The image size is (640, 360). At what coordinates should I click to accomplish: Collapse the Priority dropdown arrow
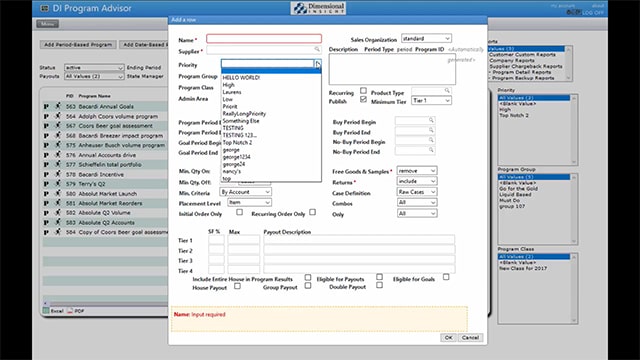(318, 63)
